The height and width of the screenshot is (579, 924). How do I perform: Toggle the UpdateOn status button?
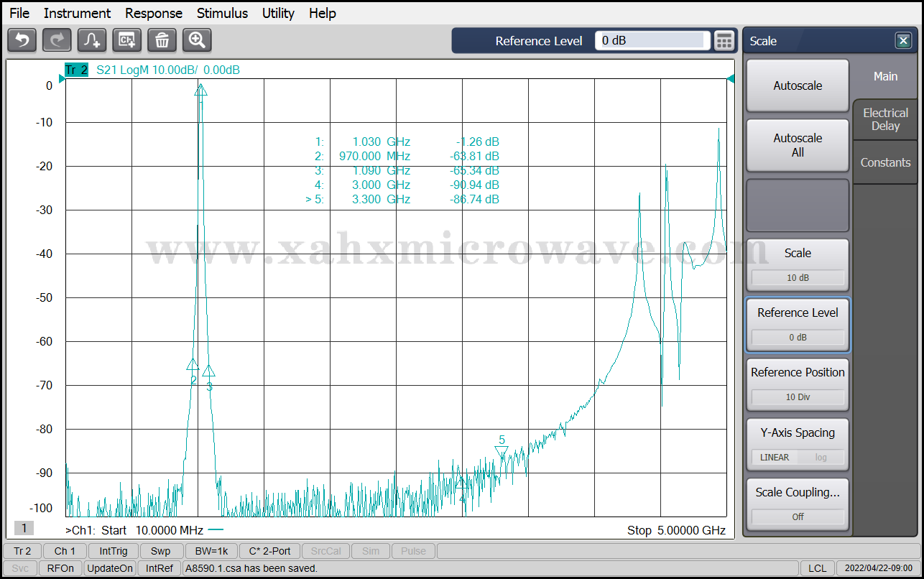pyautogui.click(x=110, y=568)
